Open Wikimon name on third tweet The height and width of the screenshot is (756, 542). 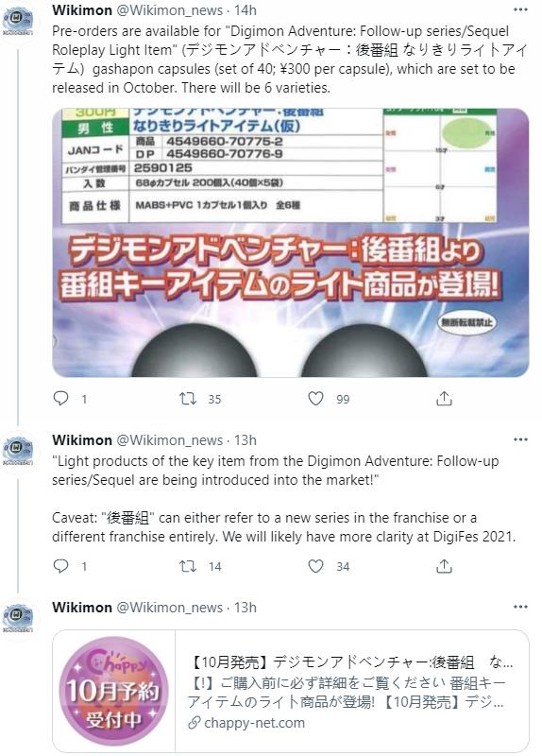click(x=82, y=608)
